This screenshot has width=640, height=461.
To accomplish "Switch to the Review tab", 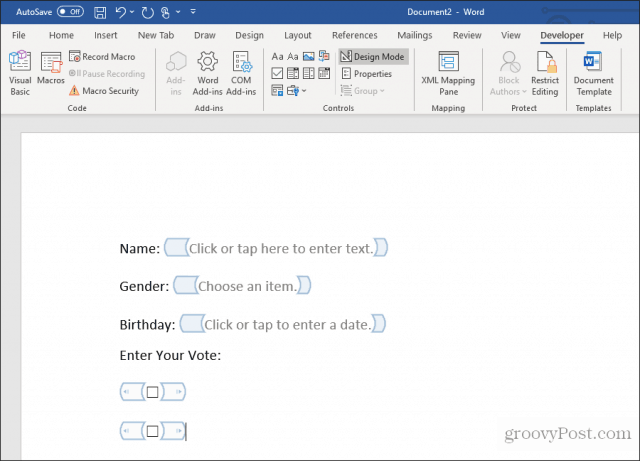I will pyautogui.click(x=467, y=35).
